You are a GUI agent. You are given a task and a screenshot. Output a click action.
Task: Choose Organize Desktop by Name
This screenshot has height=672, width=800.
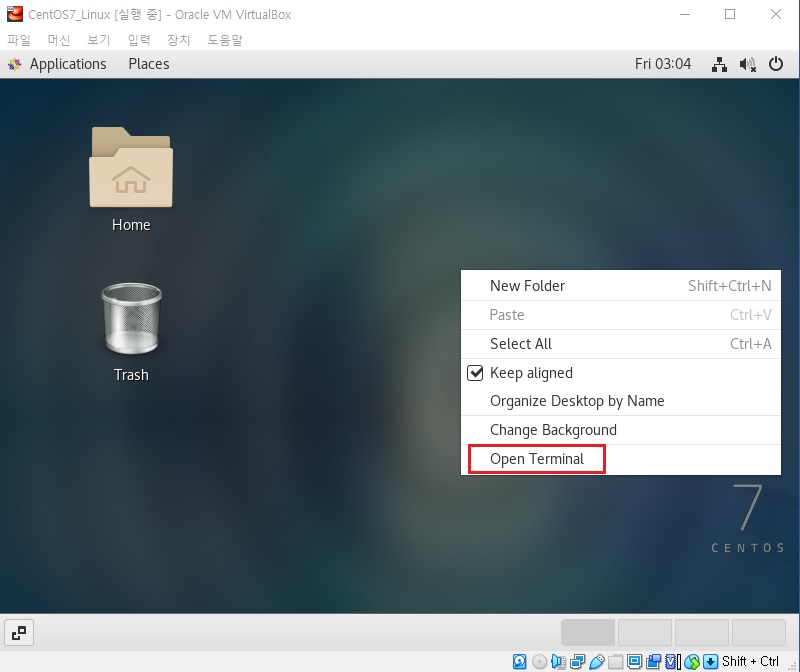[620, 401]
